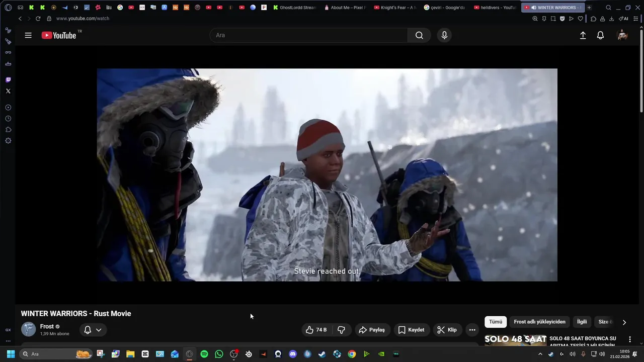Open the YouTube guide hamburger menu
644x362 pixels.
[28, 35]
